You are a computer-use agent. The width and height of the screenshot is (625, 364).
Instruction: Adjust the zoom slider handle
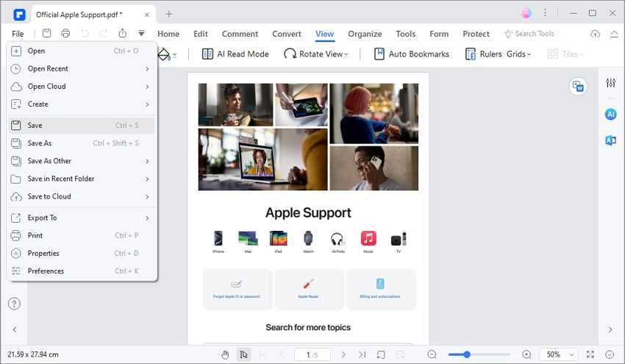point(467,354)
